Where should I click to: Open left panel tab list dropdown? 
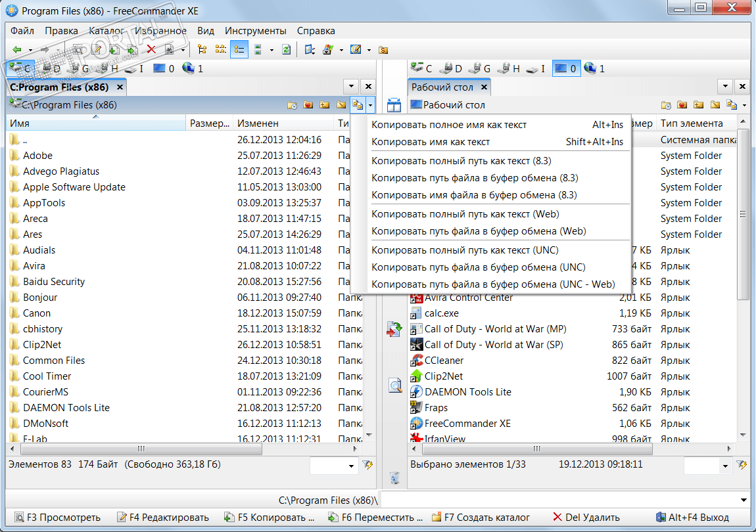pos(351,86)
